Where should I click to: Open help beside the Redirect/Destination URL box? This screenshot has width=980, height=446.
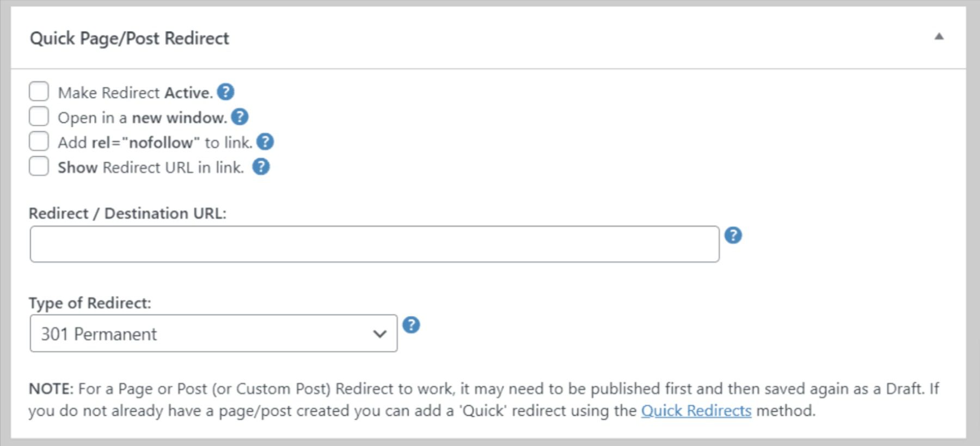(x=734, y=236)
